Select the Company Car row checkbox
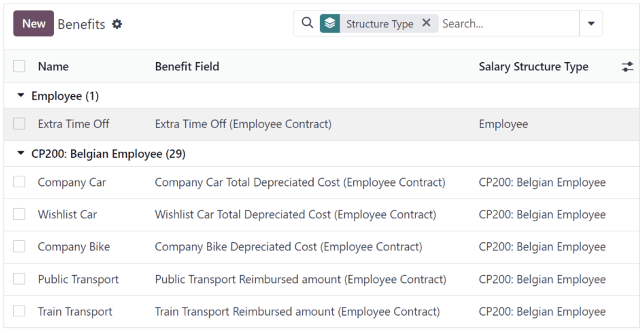This screenshot has height=333, width=644. pos(19,182)
